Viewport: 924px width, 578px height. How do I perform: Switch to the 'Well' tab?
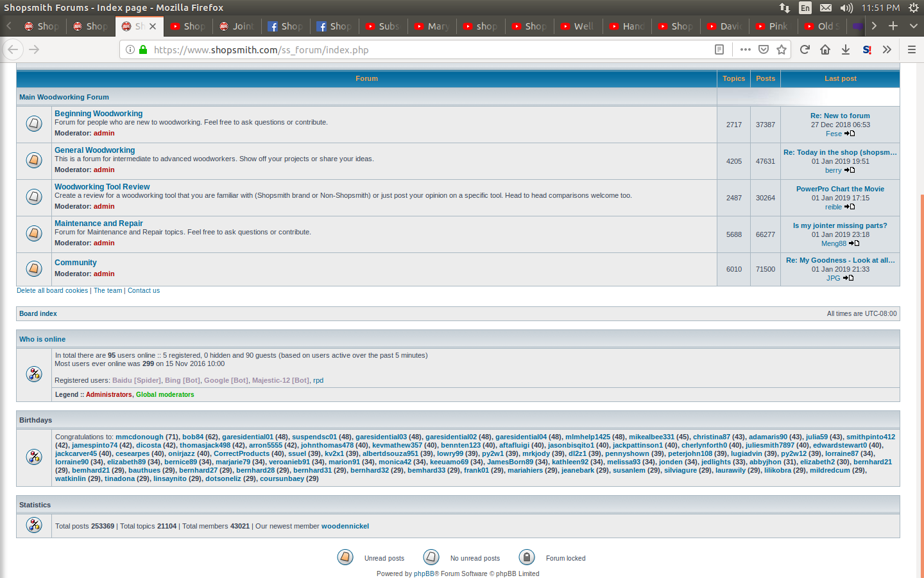[579, 26]
